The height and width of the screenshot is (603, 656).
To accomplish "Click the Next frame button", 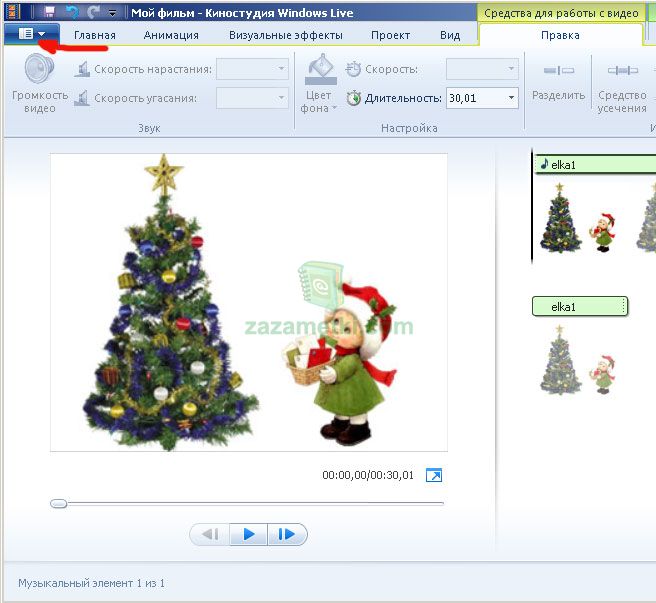I will (x=287, y=534).
